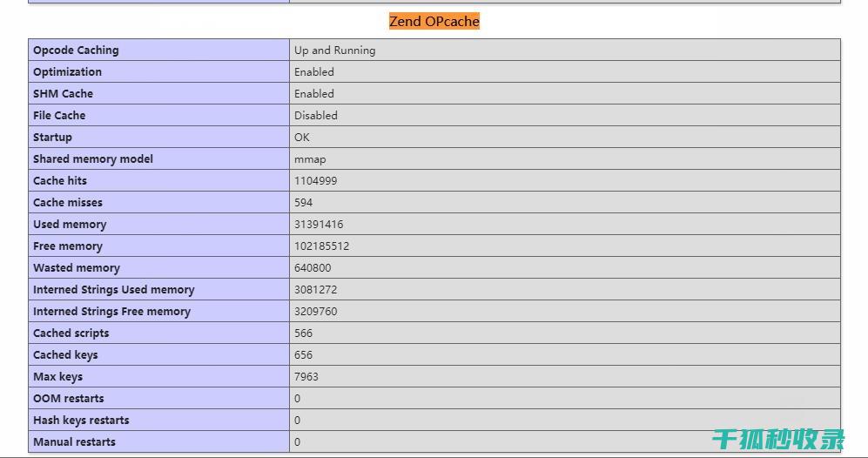Select the OOM restarts label
Viewport: 868px width, 458px height.
[x=69, y=398]
